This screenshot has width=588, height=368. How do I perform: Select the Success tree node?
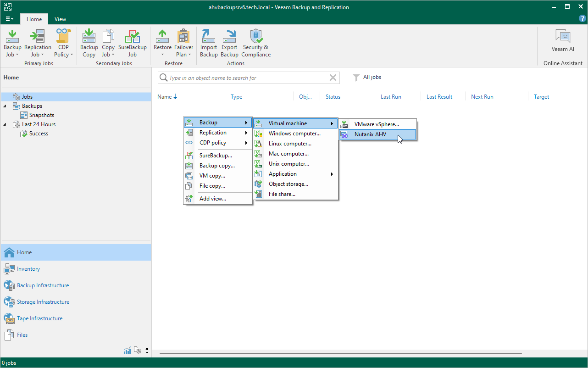39,134
